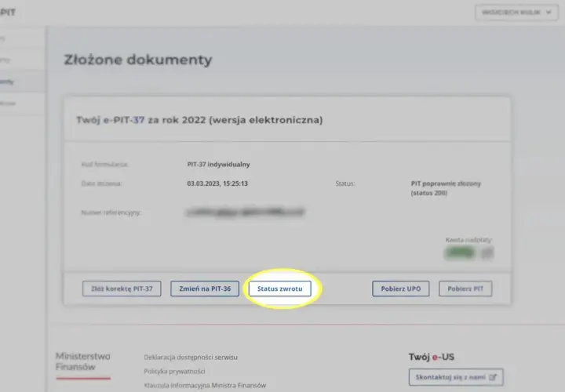This screenshot has width=565, height=392.
Task: Open Klauzula informacyjna Ministra Finansów link
Action: click(x=205, y=385)
